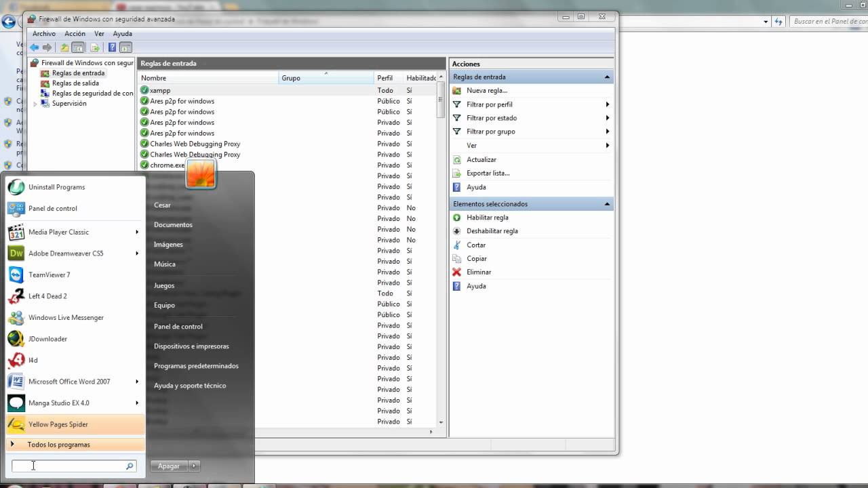Click the Up one level folder icon

point(64,47)
